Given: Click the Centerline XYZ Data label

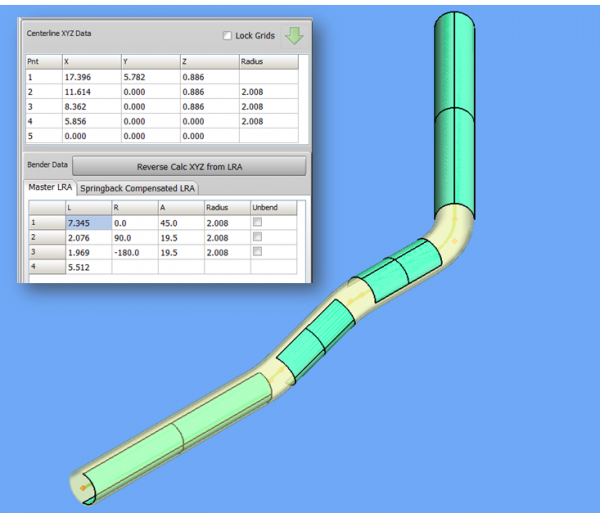Looking at the screenshot, I should (x=59, y=33).
